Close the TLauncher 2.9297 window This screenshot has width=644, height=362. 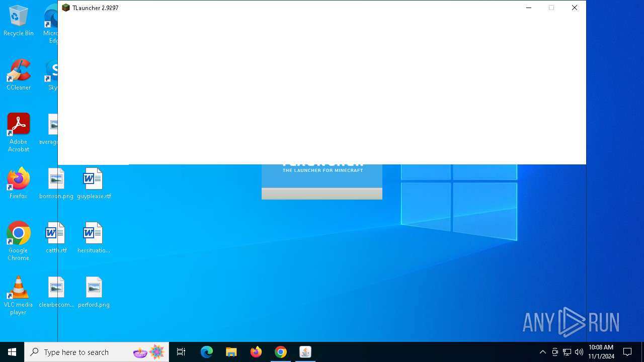575,8
